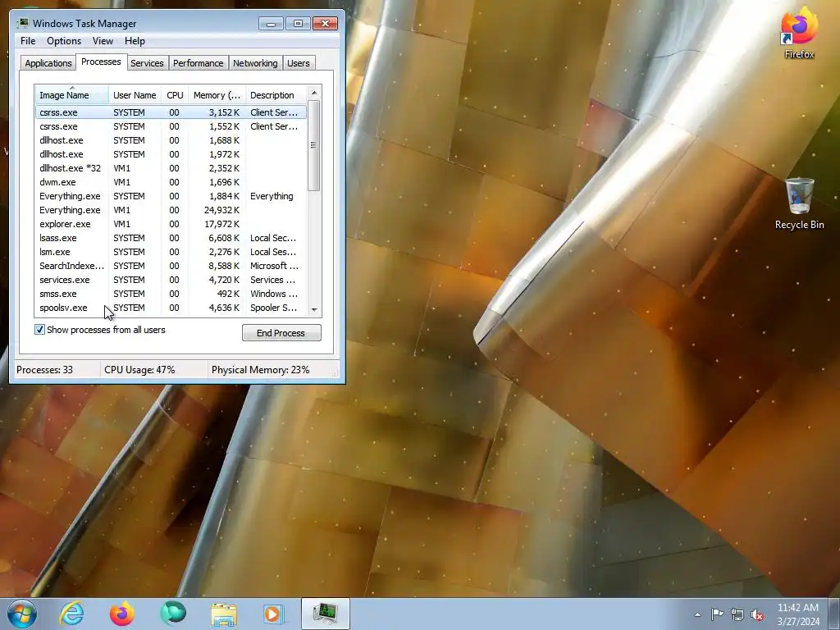
Task: Sort by Description column header
Action: coord(276,95)
